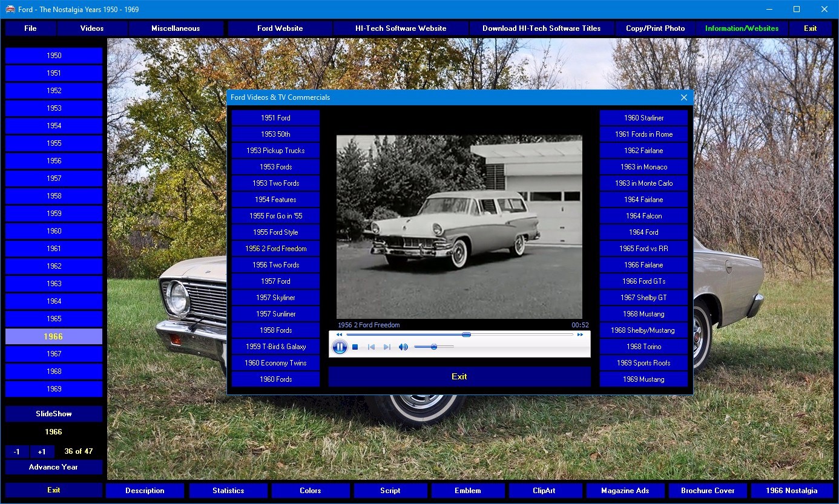This screenshot has height=504, width=839.
Task: Click the rewind icon beside seek bar
Action: point(339,334)
